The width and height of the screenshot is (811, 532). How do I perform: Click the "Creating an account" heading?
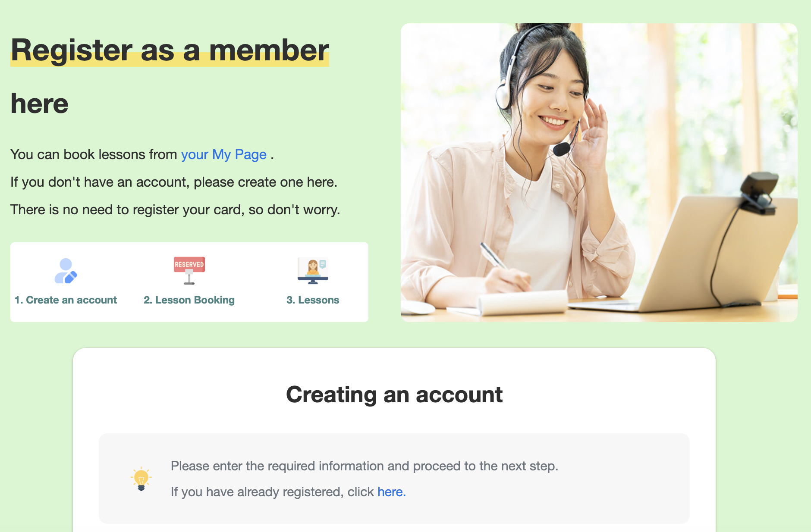[394, 394]
